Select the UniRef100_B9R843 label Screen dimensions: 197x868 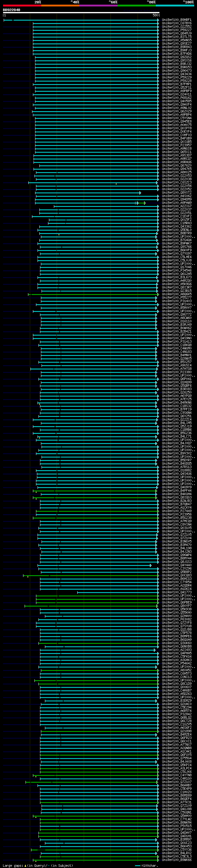click(176, 47)
